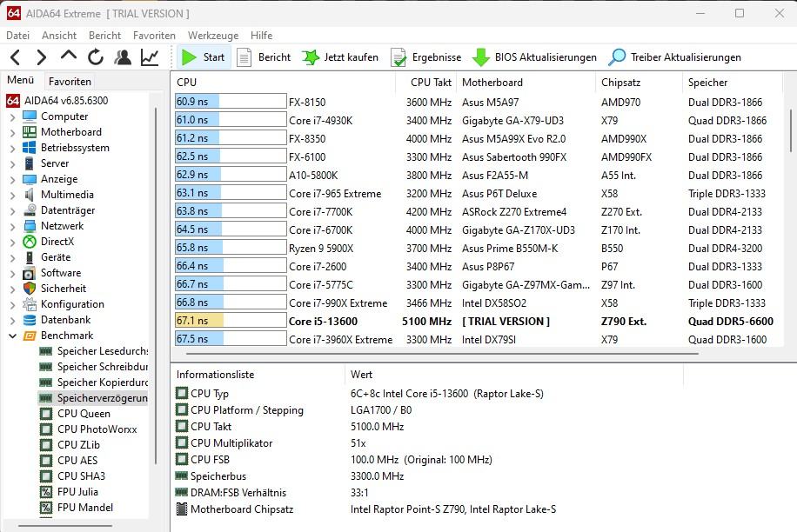This screenshot has width=797, height=532.
Task: Expand the Datenträger tree node
Action: [x=13, y=211]
